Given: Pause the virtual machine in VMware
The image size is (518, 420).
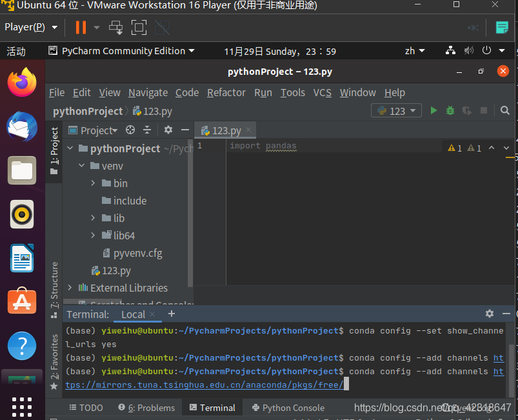Looking at the screenshot, I should tap(81, 28).
